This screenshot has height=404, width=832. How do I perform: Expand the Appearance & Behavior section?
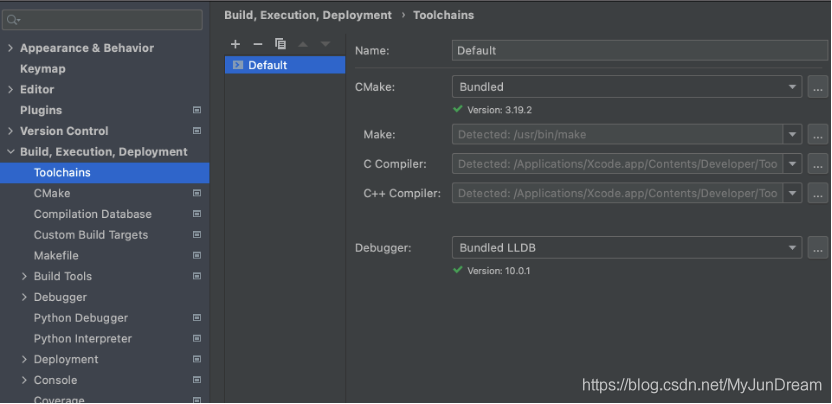point(10,48)
